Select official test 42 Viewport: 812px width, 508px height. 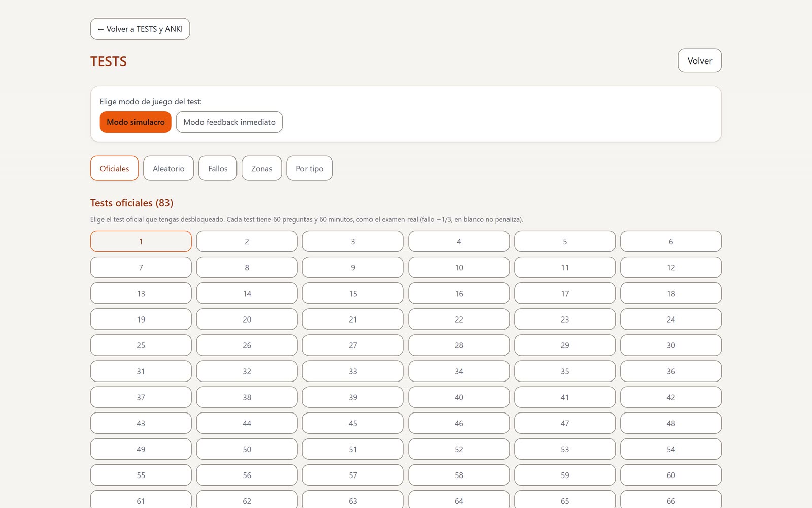[671, 397]
